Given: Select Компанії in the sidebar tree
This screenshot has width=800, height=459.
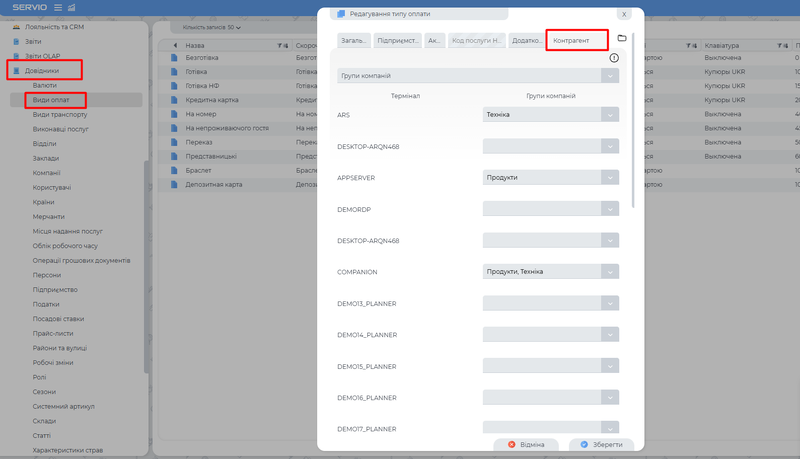Looking at the screenshot, I should click(47, 173).
